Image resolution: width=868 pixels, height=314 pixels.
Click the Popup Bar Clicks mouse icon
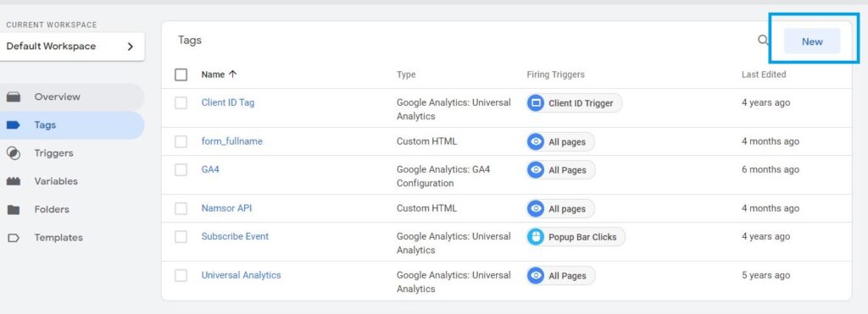pyautogui.click(x=536, y=237)
